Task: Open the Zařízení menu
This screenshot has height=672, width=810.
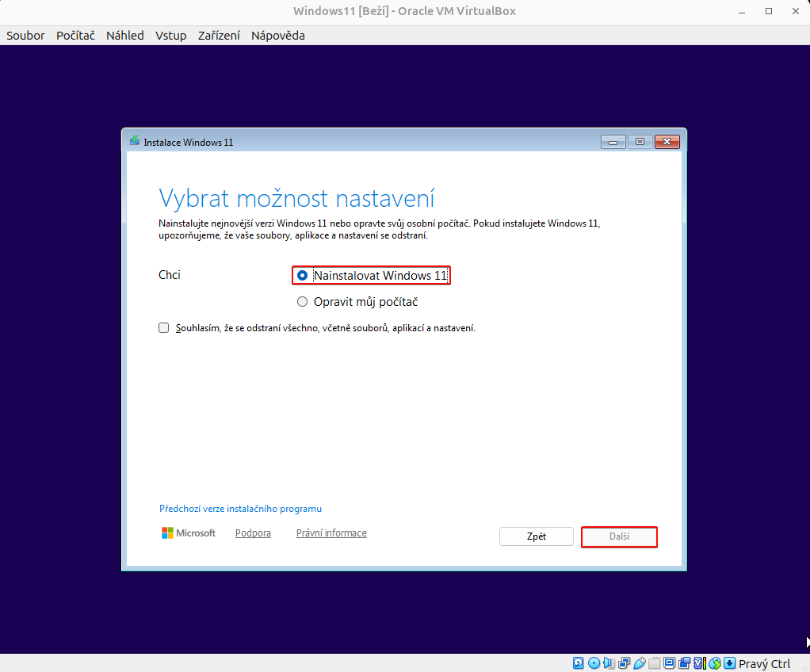Action: pos(219,35)
